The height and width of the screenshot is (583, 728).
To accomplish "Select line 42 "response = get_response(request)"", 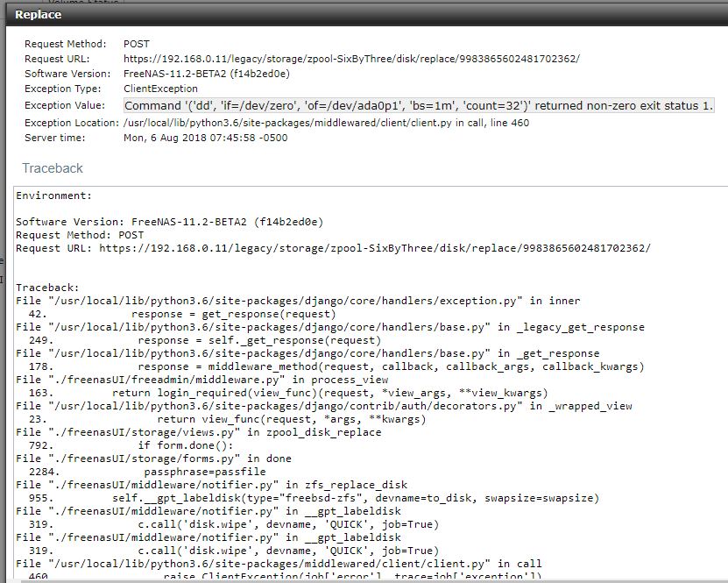I will click(182, 314).
